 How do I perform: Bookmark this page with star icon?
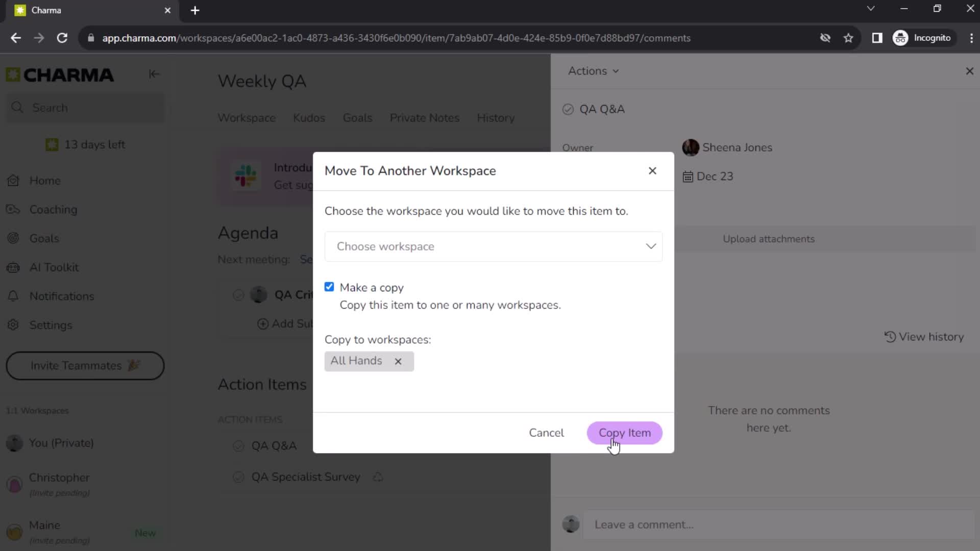[x=848, y=38]
